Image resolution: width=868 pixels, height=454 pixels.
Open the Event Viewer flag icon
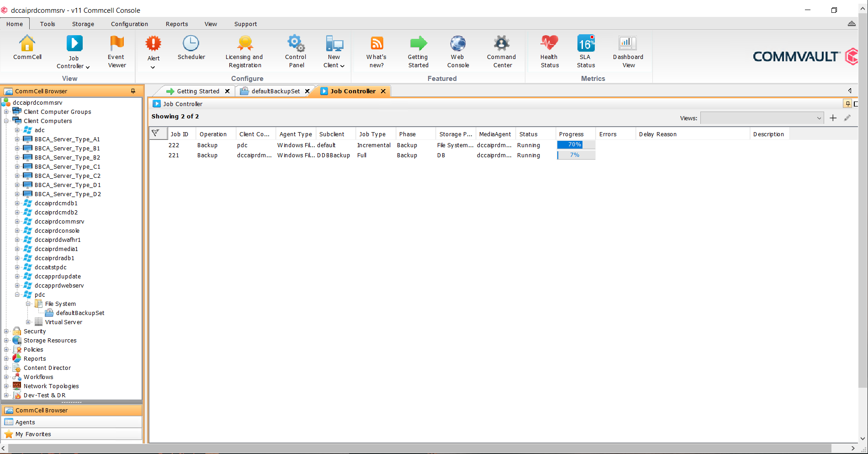[116, 43]
